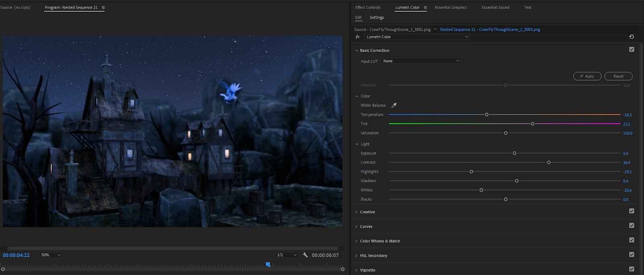Switch to the Essential Graphics tab
644x275 pixels.
[x=450, y=8]
